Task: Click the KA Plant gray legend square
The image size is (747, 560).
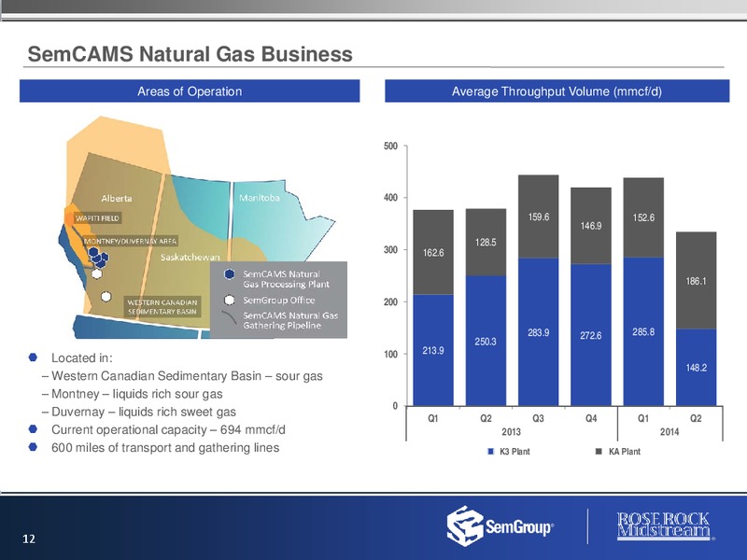Action: (x=599, y=452)
